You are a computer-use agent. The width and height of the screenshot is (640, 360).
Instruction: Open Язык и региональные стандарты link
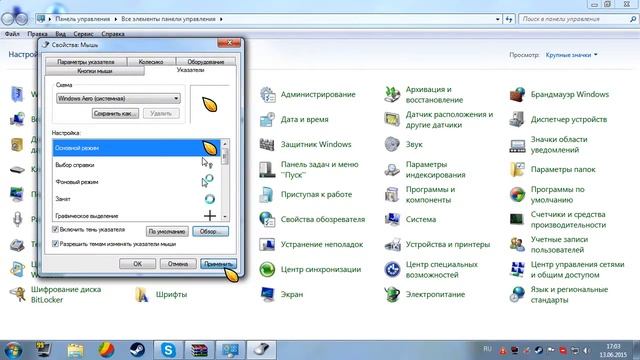[569, 294]
